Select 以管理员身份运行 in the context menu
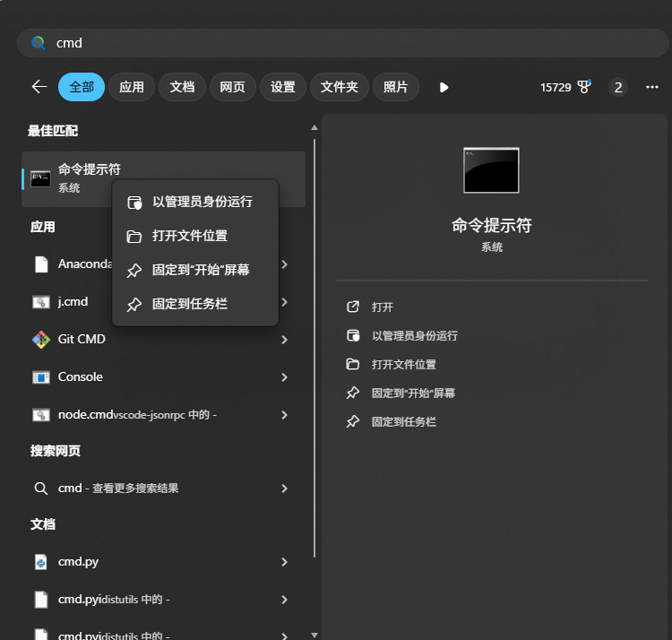Image resolution: width=672 pixels, height=640 pixels. pos(195,202)
